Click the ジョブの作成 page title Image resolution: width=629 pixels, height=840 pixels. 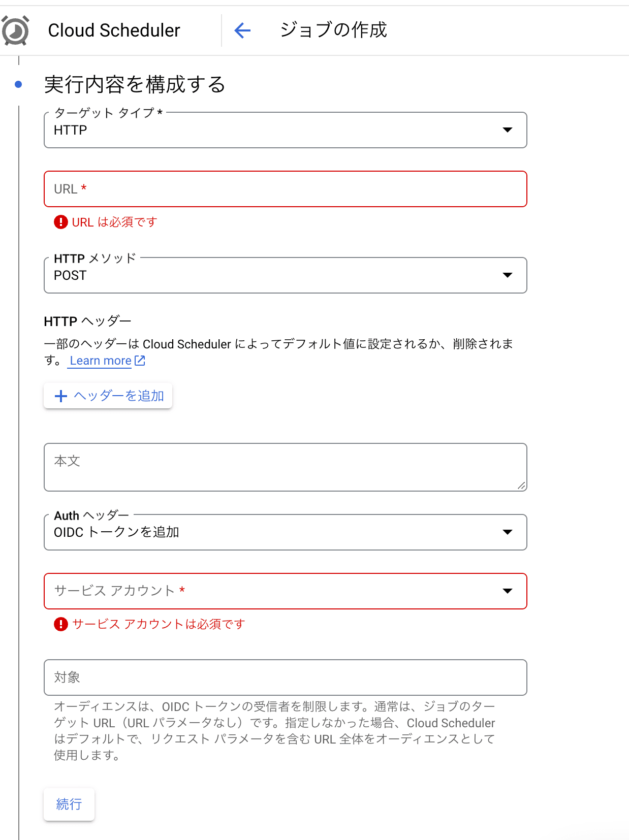(x=333, y=30)
